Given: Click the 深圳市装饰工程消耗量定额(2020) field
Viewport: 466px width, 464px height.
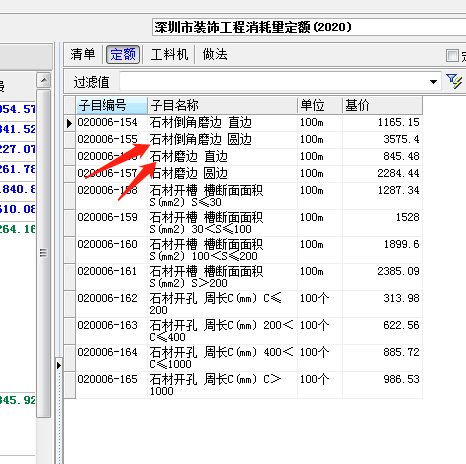Looking at the screenshot, I should point(309,27).
